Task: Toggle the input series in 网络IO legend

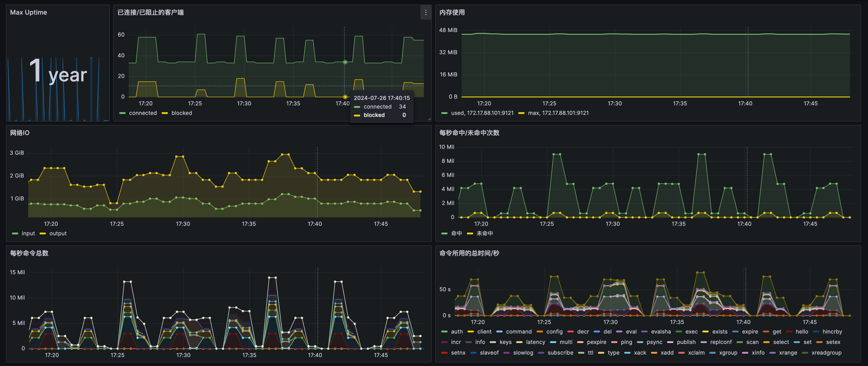Action: click(28, 234)
